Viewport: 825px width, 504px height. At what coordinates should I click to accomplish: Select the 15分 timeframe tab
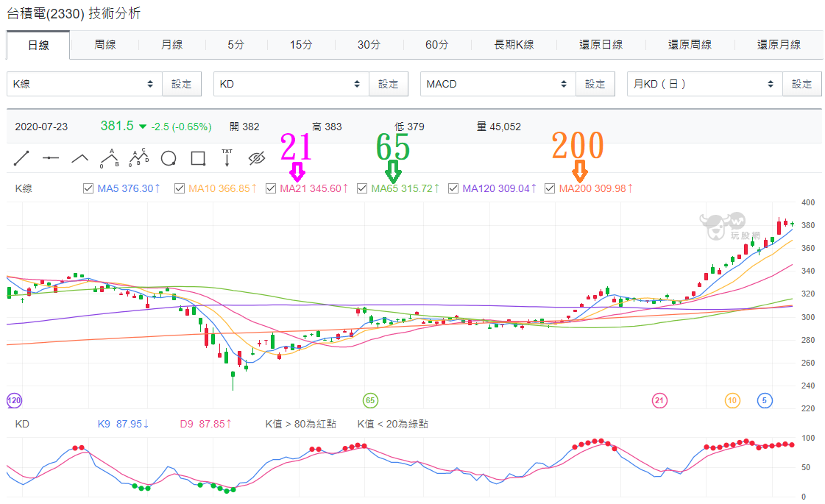301,45
